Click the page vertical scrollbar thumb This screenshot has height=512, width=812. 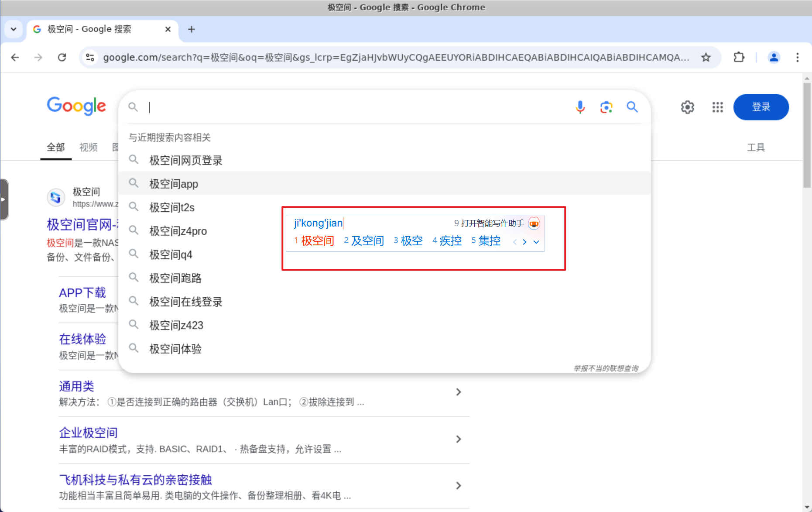[807, 135]
